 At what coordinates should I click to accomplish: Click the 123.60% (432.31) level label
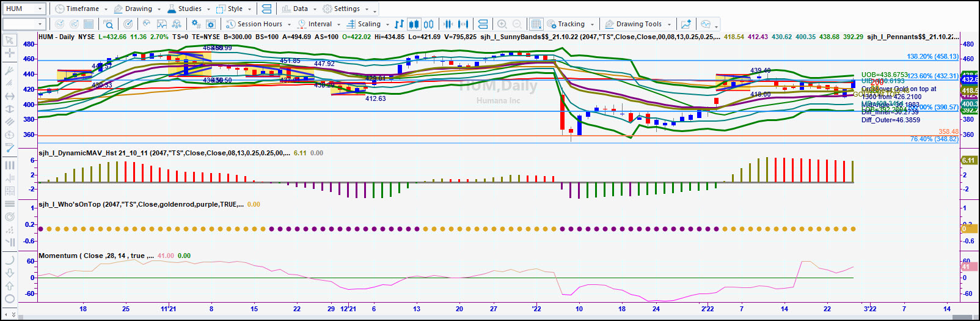[932, 76]
